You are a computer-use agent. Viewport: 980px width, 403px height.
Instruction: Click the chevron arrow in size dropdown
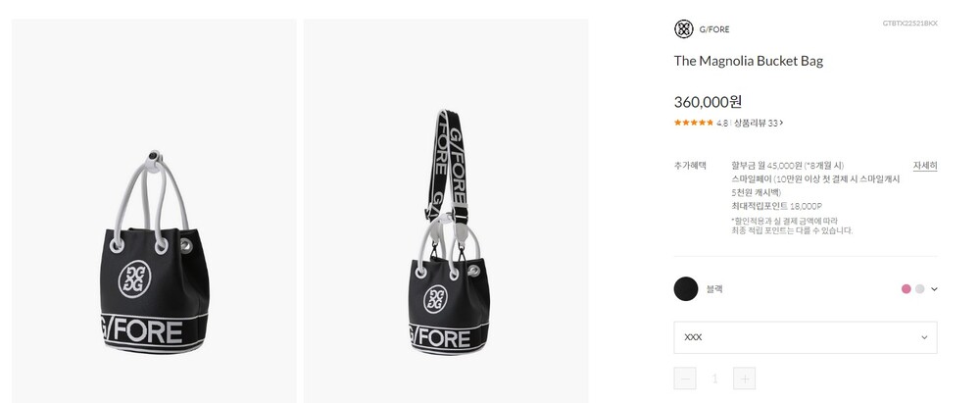[924, 337]
